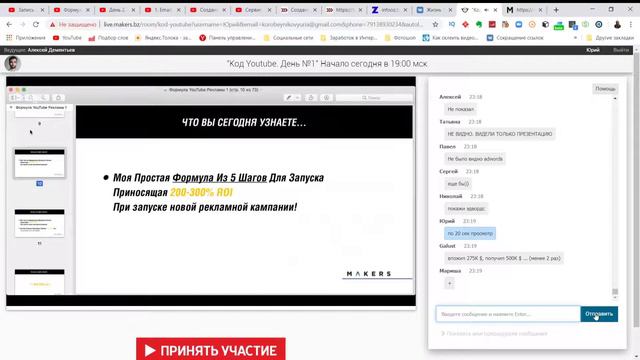The height and width of the screenshot is (360, 640).
Task: Click the 'Юрий' user name
Action: coord(593,50)
